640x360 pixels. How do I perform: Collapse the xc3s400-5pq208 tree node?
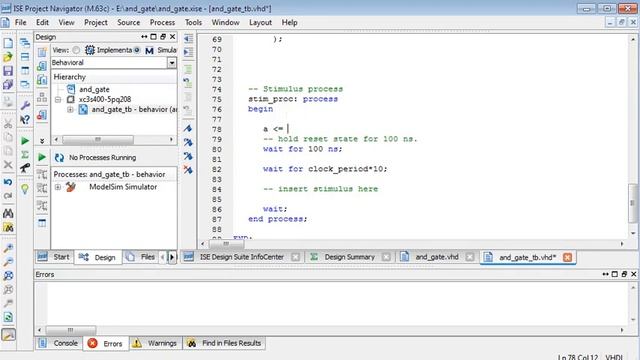58,100
